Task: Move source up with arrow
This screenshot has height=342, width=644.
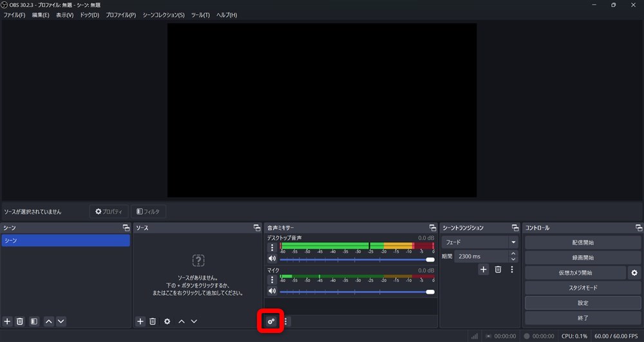Action: pos(182,321)
